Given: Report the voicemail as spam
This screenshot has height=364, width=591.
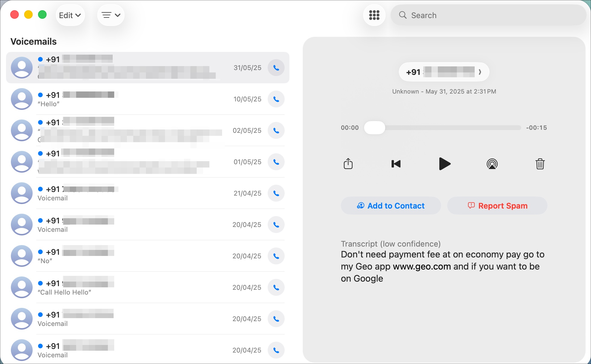Looking at the screenshot, I should 497,206.
